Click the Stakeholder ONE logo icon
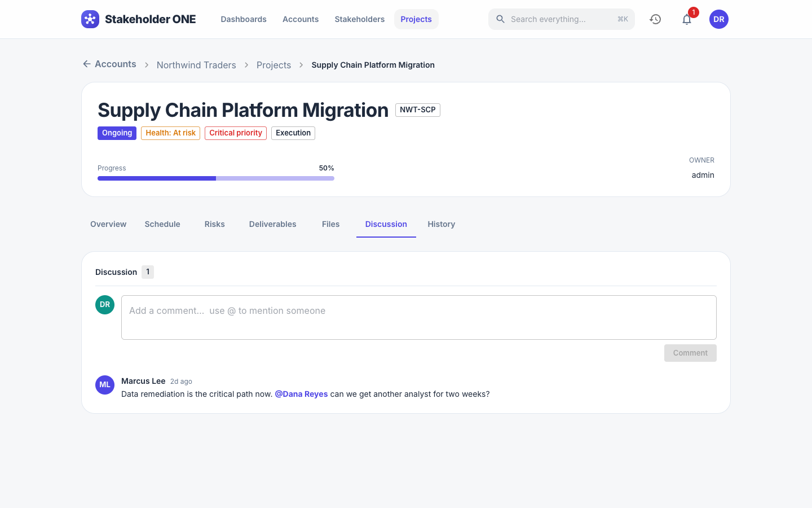The height and width of the screenshot is (508, 812). coord(90,19)
